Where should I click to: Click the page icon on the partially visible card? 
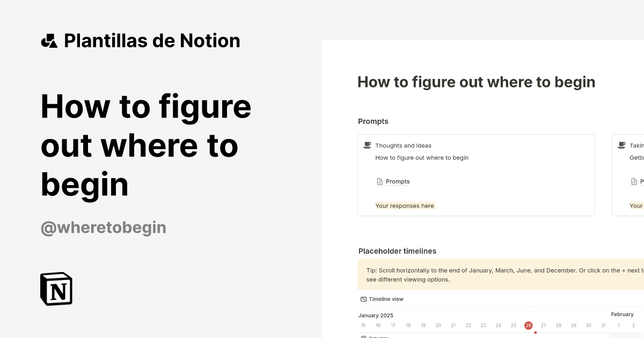[633, 181]
